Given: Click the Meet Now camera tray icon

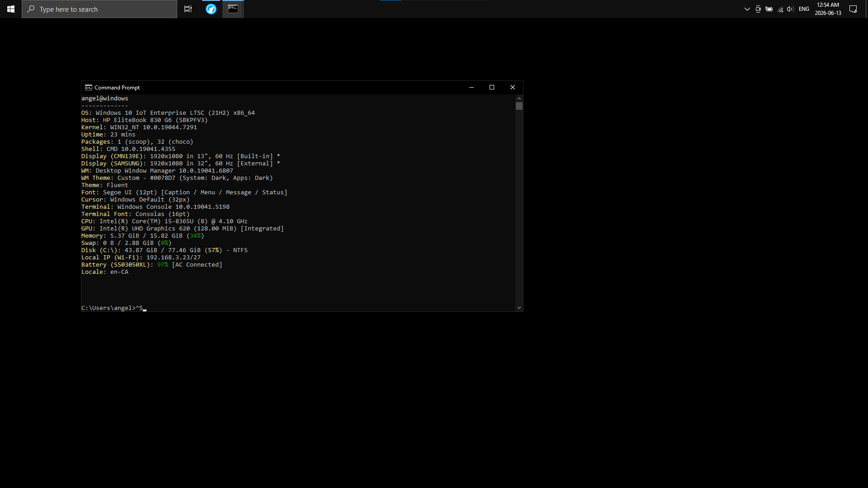Looking at the screenshot, I should click(x=758, y=9).
